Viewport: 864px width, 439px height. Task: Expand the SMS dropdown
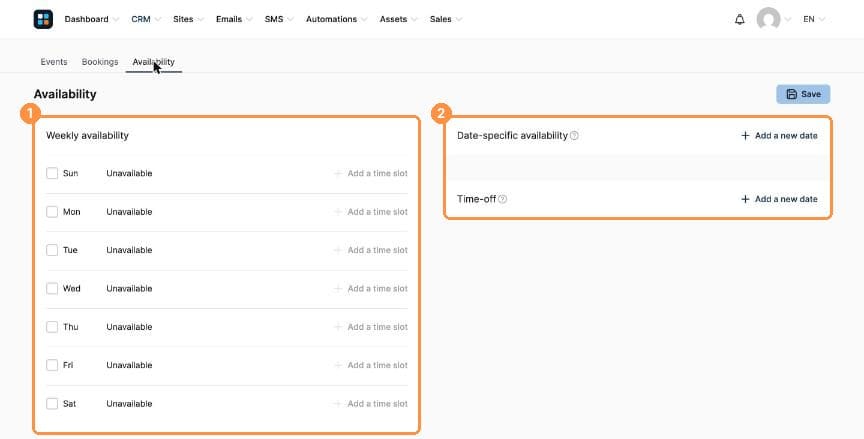click(278, 19)
